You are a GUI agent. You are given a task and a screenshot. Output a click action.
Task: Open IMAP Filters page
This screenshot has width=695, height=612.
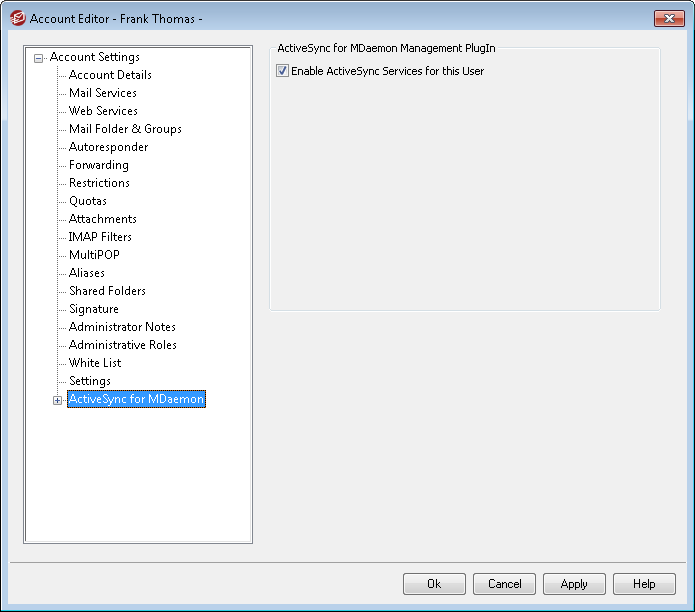(100, 237)
